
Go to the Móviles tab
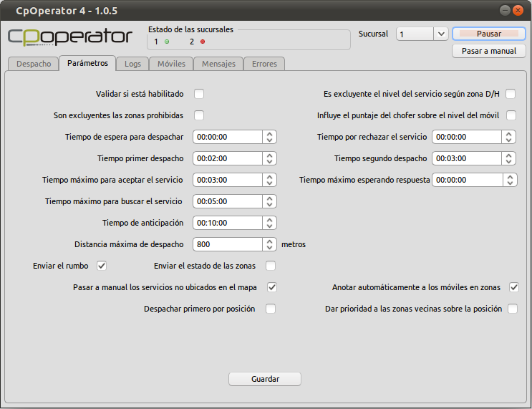tap(171, 64)
